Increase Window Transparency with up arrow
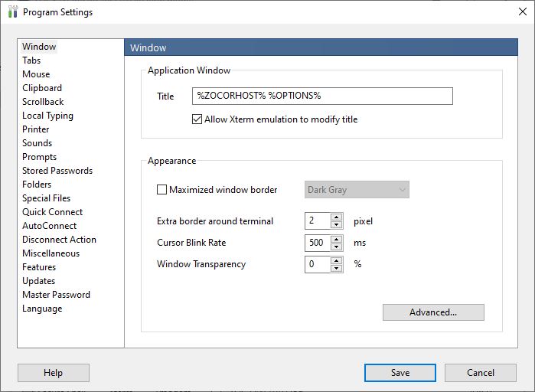This screenshot has height=392, width=535. [x=337, y=260]
